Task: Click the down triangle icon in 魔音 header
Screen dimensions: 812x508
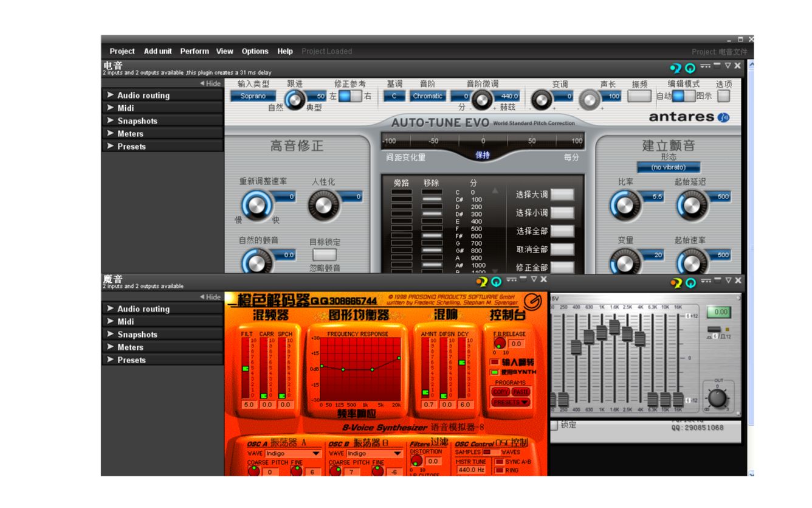Action: (x=534, y=279)
